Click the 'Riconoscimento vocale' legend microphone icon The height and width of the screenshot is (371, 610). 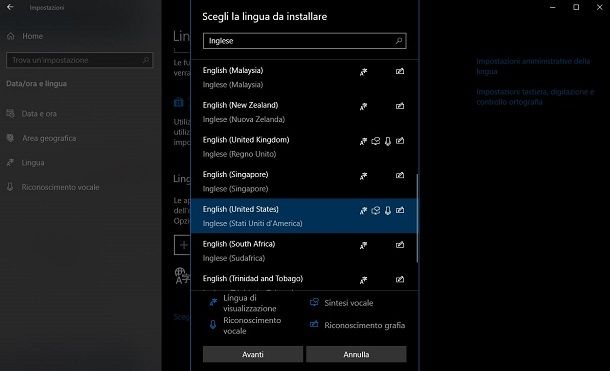point(213,325)
